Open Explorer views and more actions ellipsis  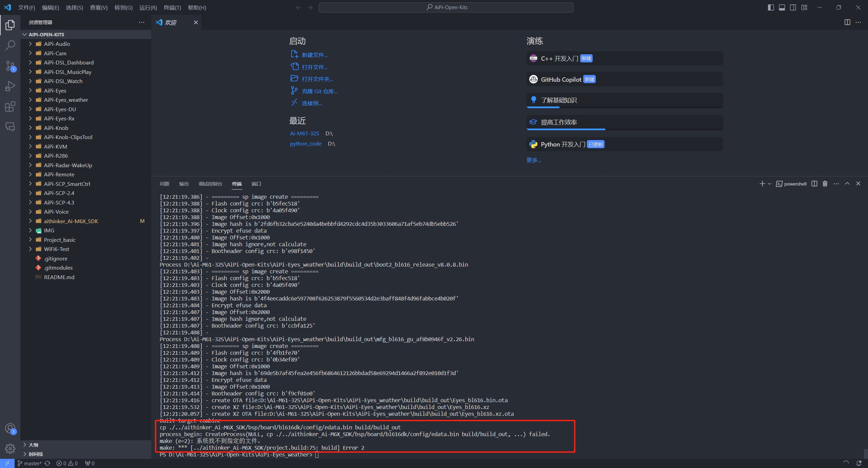(x=141, y=22)
